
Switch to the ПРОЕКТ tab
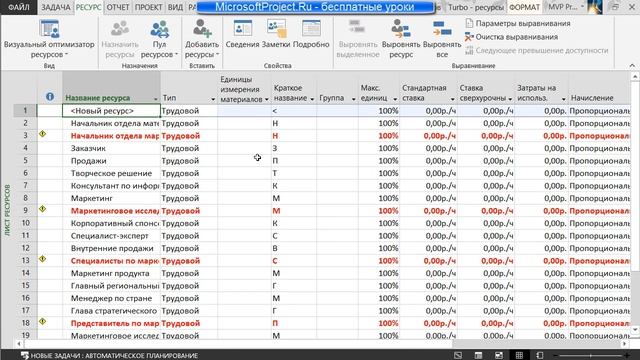(x=149, y=7)
